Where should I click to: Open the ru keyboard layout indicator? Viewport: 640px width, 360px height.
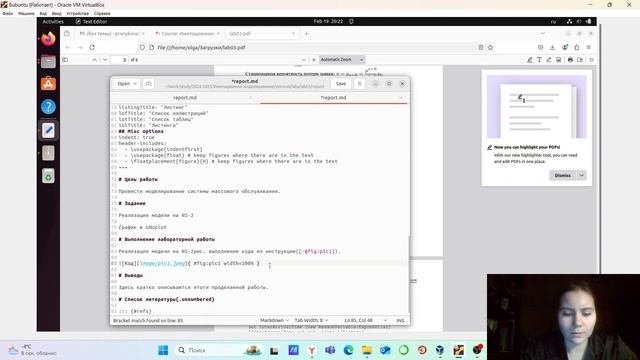553,22
